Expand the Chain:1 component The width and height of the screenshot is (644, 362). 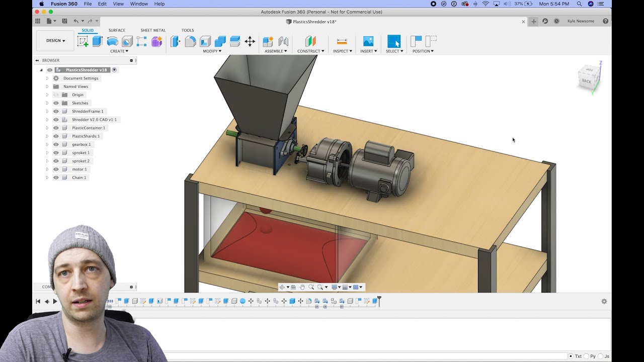(x=47, y=177)
